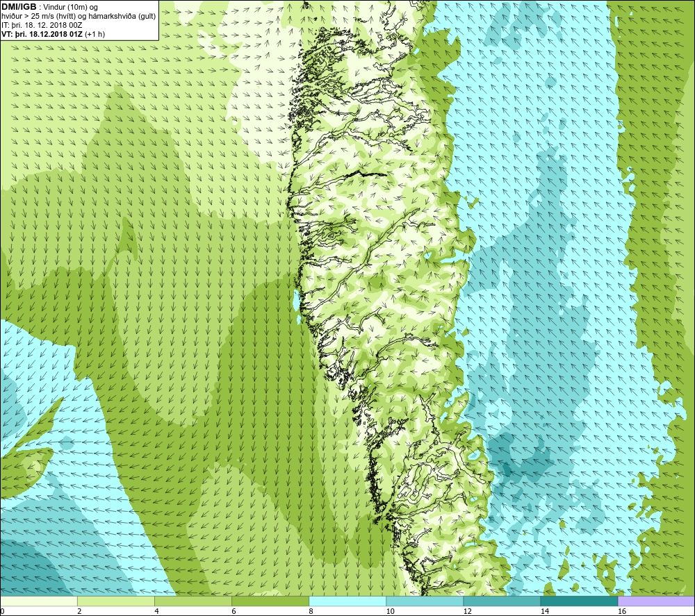Click the 6–8 m/s dark green legend swatch

[x=270, y=601]
